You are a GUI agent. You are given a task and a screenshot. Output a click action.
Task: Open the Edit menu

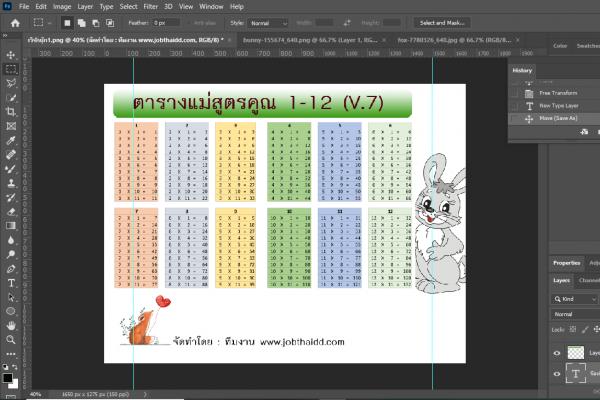coord(41,7)
